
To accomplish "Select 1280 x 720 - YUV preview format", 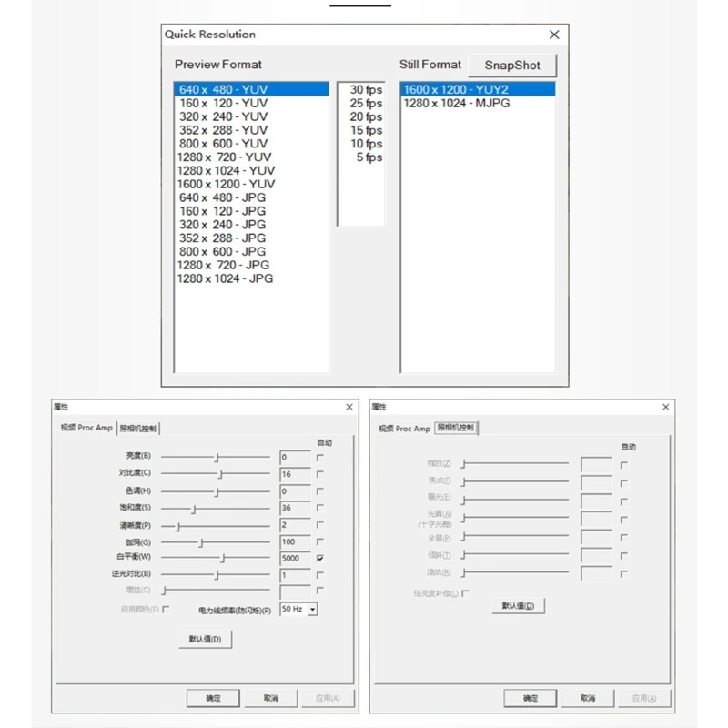I will coord(251,157).
